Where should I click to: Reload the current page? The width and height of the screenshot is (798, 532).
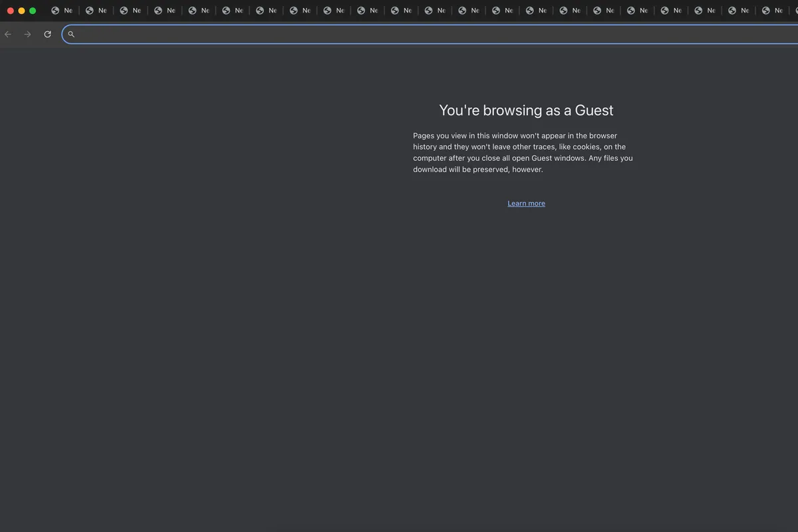[47, 34]
